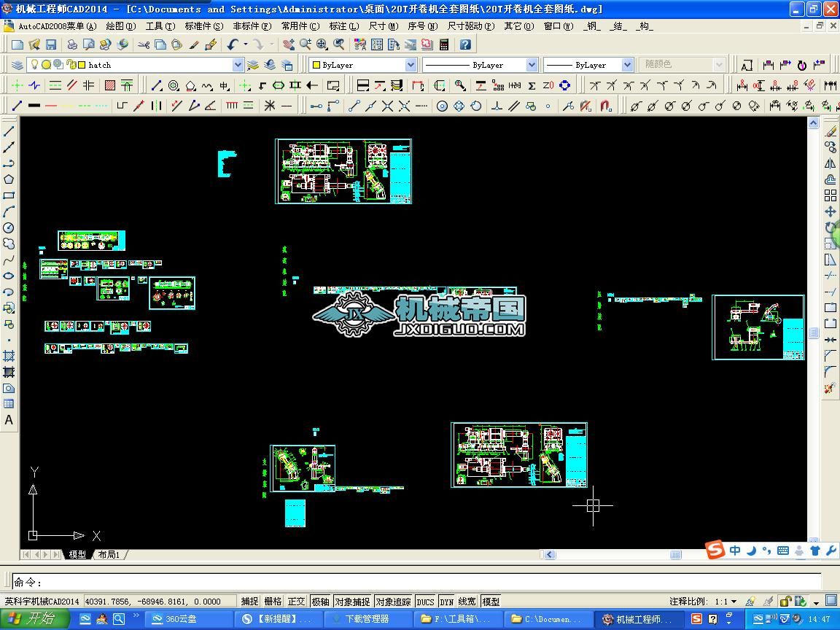Open the undo history dropdown arrow

pyautogui.click(x=246, y=45)
